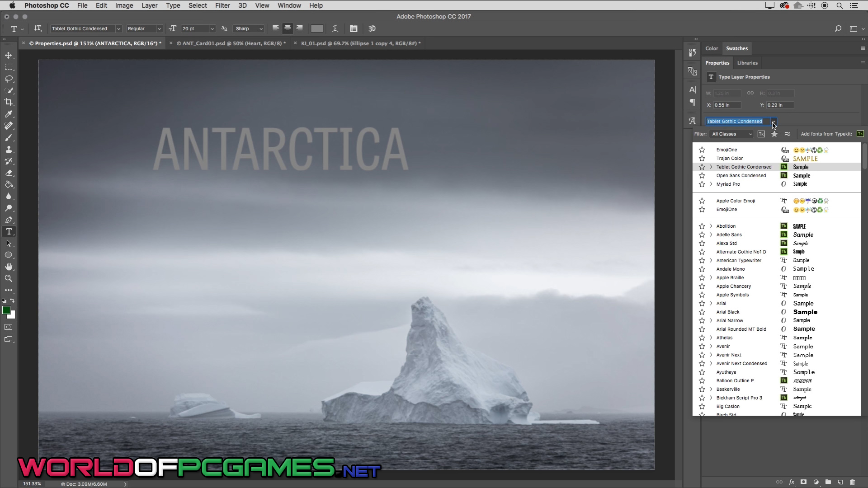Open the anti-aliasing Sharp dropdown
Viewport: 868px width, 488px height.
(x=249, y=28)
